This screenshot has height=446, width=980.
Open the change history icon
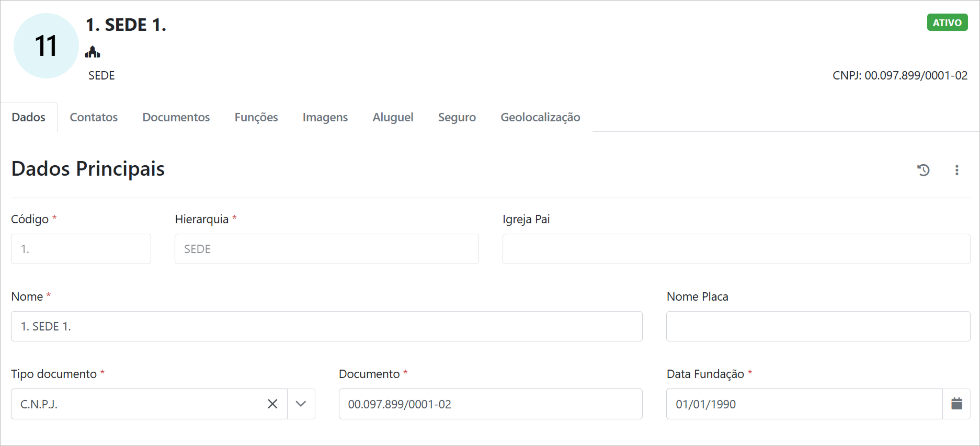[923, 170]
